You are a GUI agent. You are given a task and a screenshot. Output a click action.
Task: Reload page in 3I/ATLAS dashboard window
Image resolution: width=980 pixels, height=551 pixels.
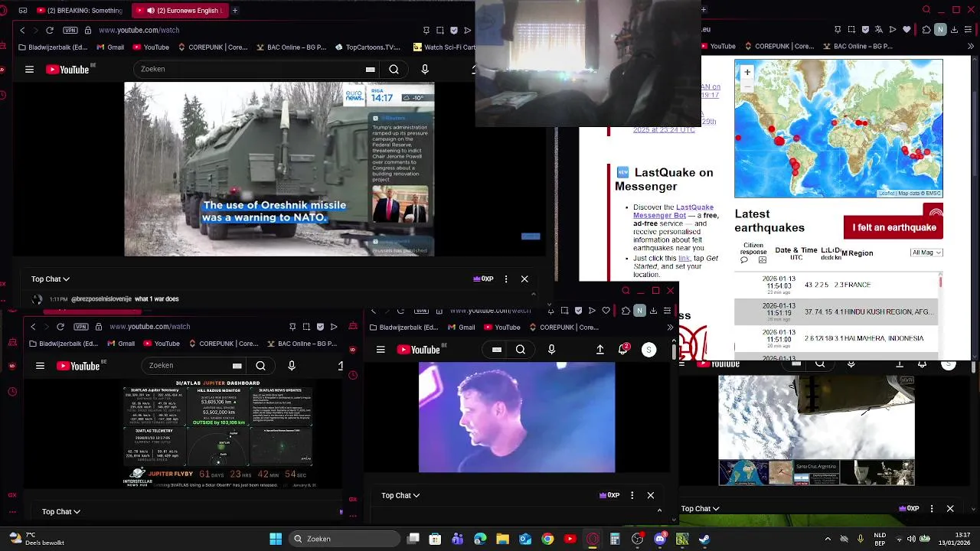pyautogui.click(x=60, y=327)
